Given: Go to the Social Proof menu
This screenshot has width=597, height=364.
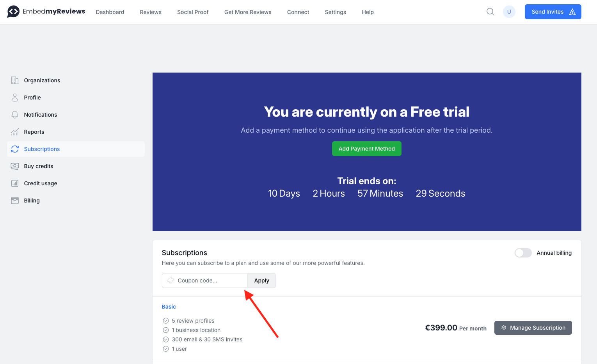Looking at the screenshot, I should click(193, 12).
